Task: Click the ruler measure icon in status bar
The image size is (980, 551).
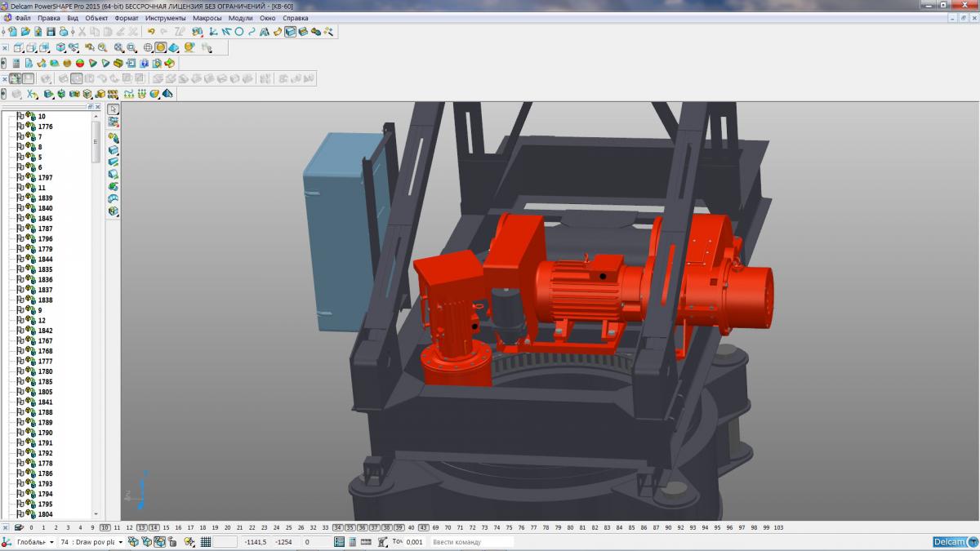Action: (x=367, y=542)
